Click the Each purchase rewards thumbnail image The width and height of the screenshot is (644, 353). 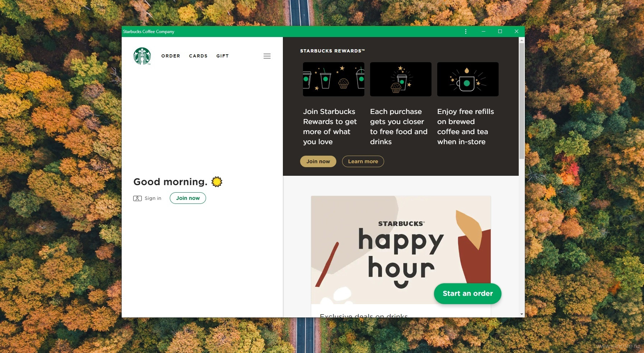(x=401, y=79)
